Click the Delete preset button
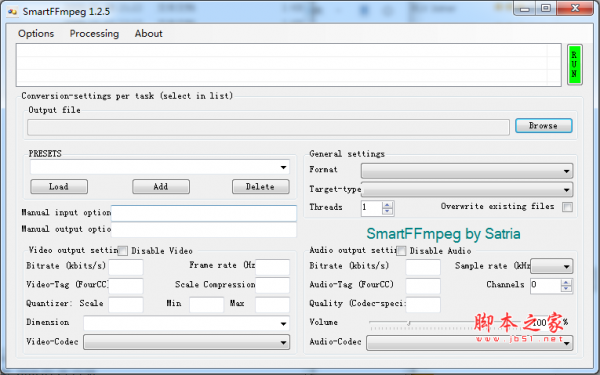The image size is (600, 375). (261, 187)
